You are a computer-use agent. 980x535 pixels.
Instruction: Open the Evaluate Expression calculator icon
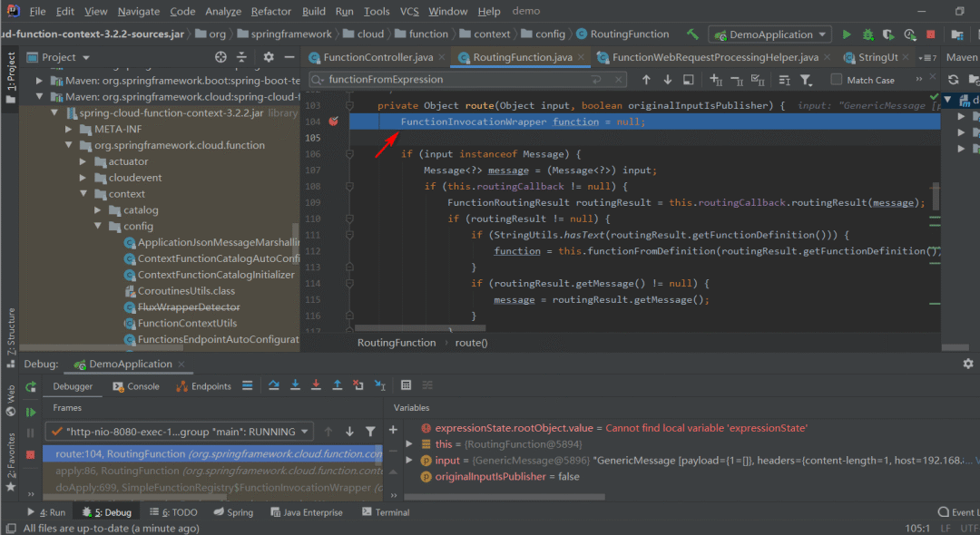tap(406, 385)
